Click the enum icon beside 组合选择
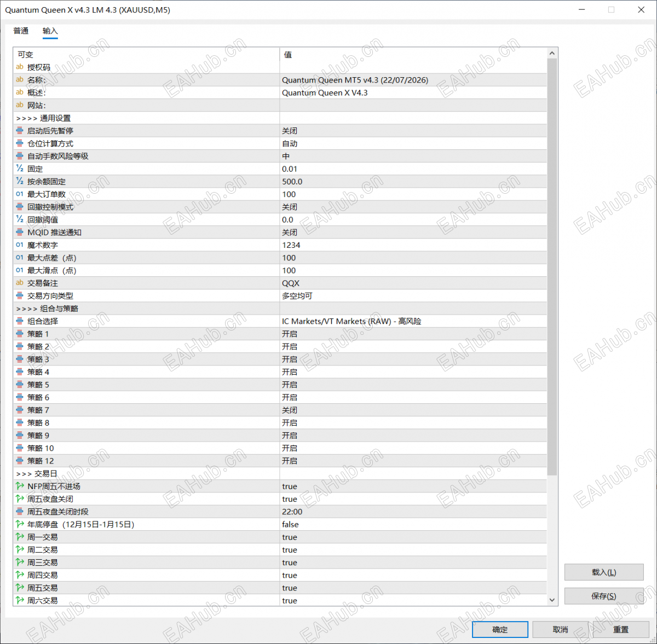Image resolution: width=657 pixels, height=644 pixels. pyautogui.click(x=20, y=321)
